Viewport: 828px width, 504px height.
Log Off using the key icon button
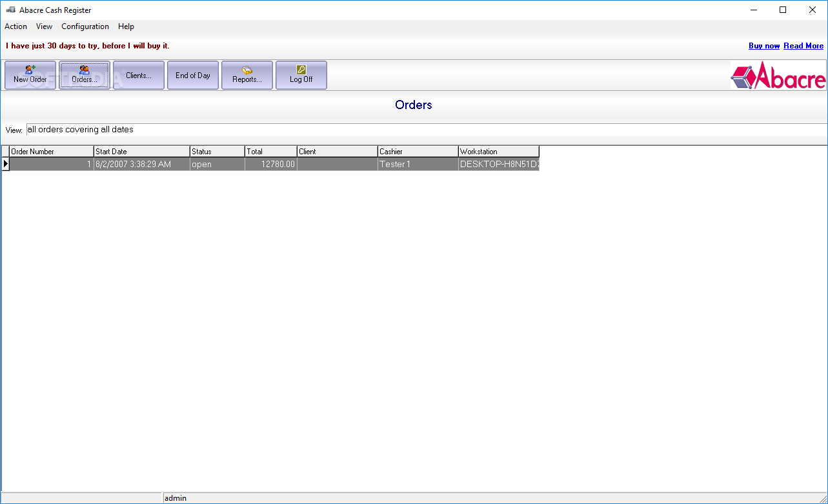[x=301, y=75]
